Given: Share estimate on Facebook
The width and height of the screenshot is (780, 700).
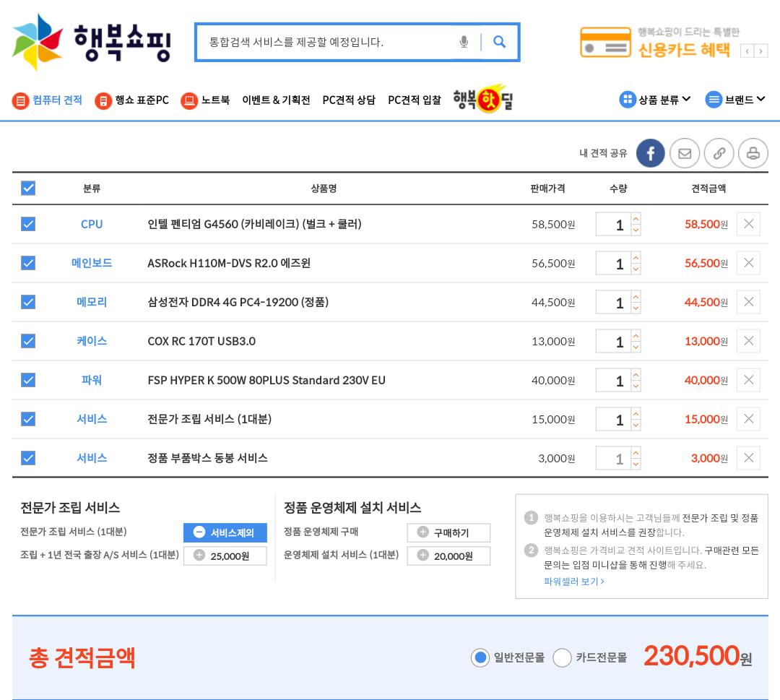Looking at the screenshot, I should (650, 153).
